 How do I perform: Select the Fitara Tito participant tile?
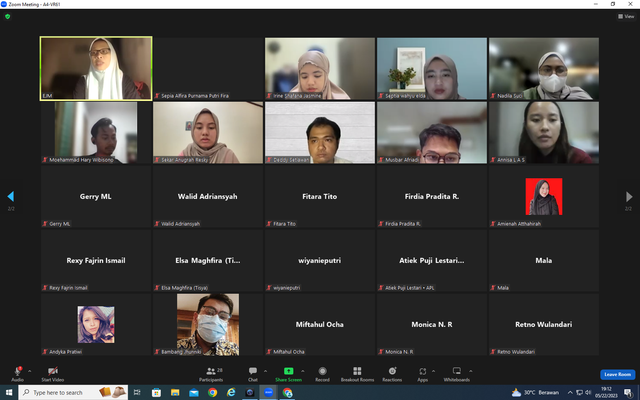(x=320, y=196)
